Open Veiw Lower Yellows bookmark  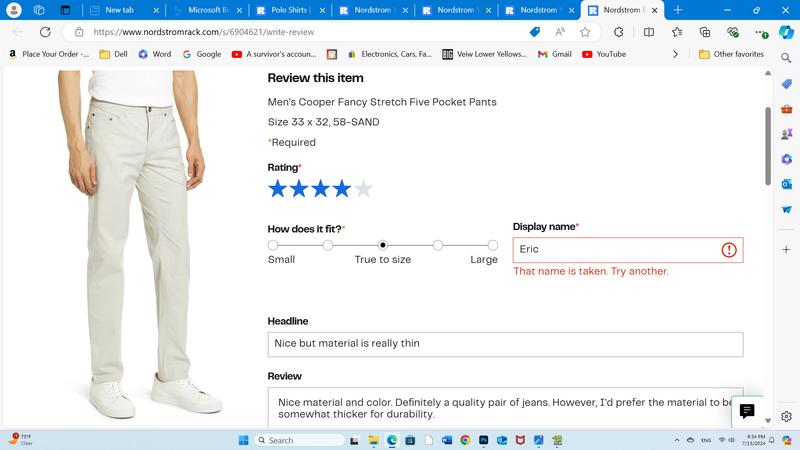point(485,54)
